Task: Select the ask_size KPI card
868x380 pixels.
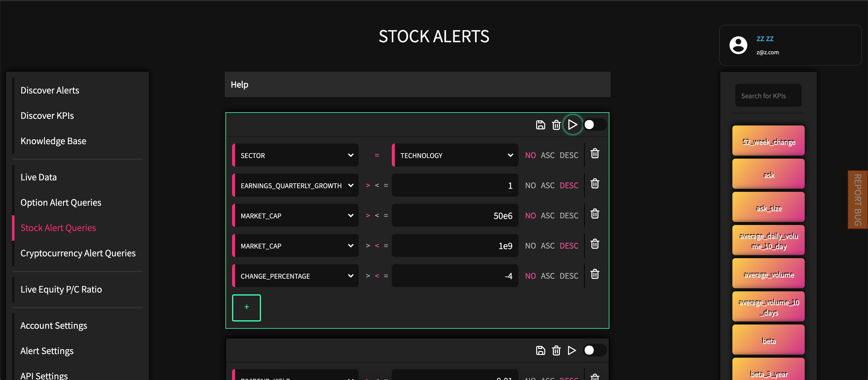Action: [x=768, y=207]
